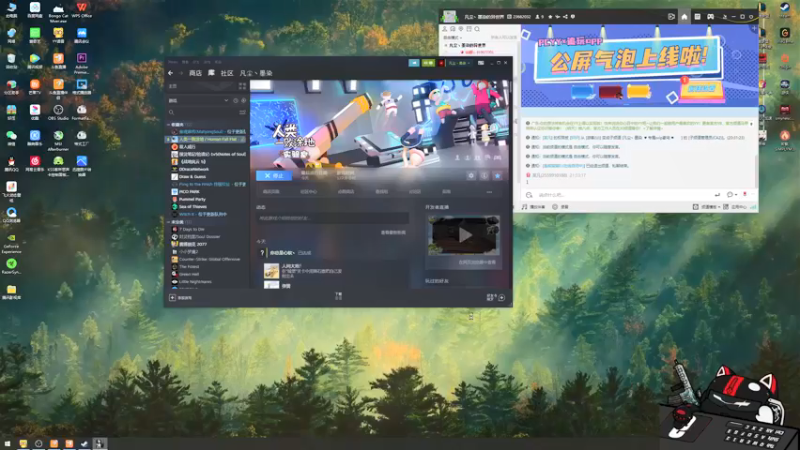The height and width of the screenshot is (450, 800).
Task: Click the share icon in YY title bar
Action: pos(565,17)
